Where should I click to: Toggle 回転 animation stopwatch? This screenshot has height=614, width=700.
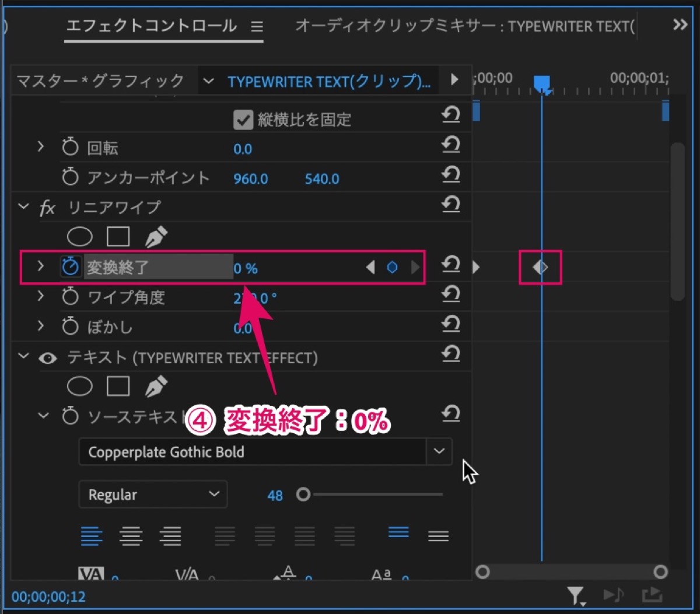70,147
